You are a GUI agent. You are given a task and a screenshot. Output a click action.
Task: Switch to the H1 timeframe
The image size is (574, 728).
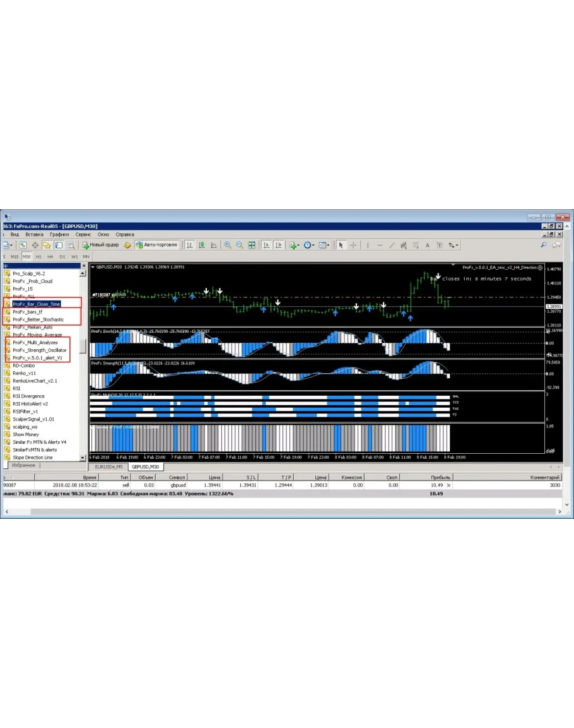38,257
